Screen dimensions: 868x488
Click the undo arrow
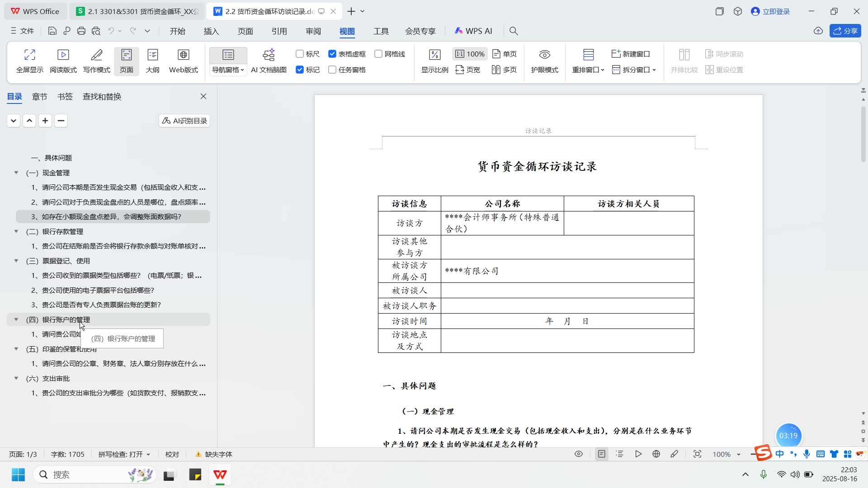[x=111, y=31]
